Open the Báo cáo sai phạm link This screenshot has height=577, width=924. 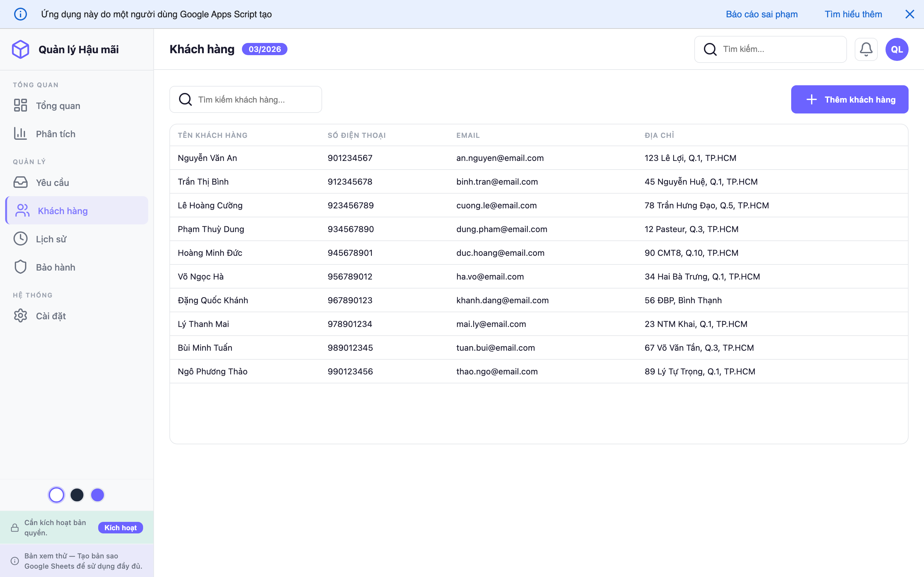pyautogui.click(x=761, y=14)
